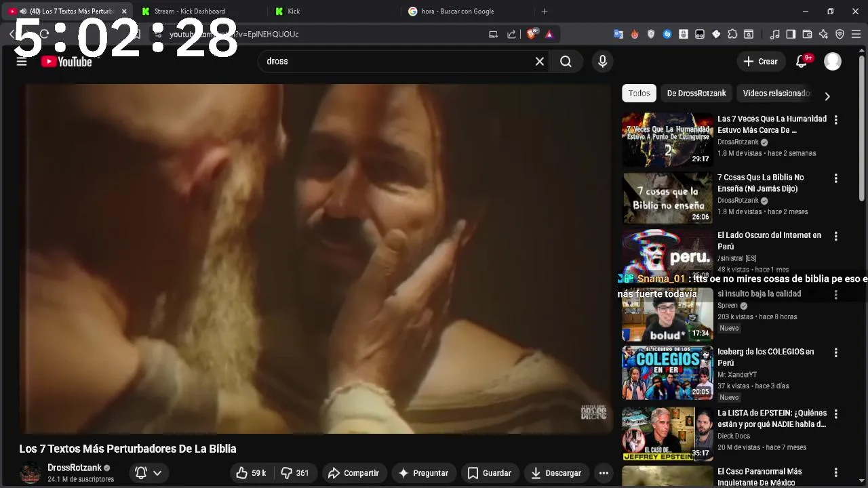Open the Jeffrey Epstein video thumbnail
868x488 pixels.
[x=668, y=434]
